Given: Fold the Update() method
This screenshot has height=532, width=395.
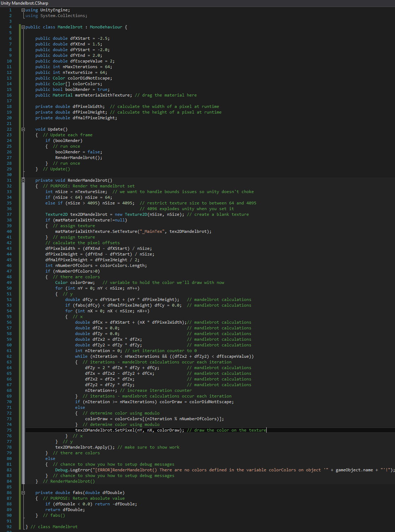Looking at the screenshot, I should point(23,129).
